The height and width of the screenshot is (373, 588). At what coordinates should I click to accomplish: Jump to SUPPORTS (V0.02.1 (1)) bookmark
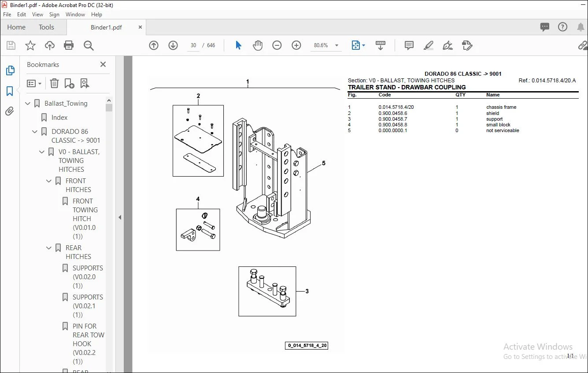(x=88, y=306)
